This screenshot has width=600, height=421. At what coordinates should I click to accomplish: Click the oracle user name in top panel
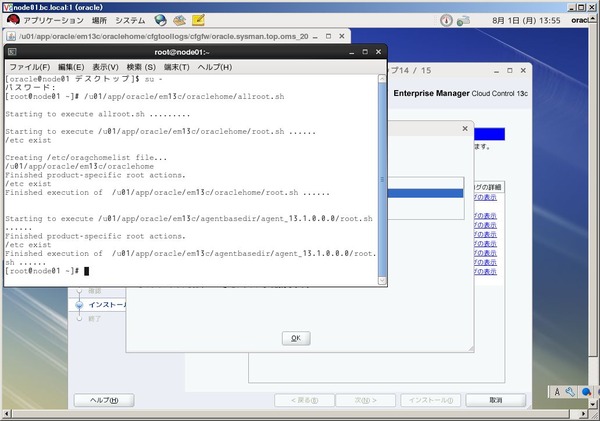point(579,20)
